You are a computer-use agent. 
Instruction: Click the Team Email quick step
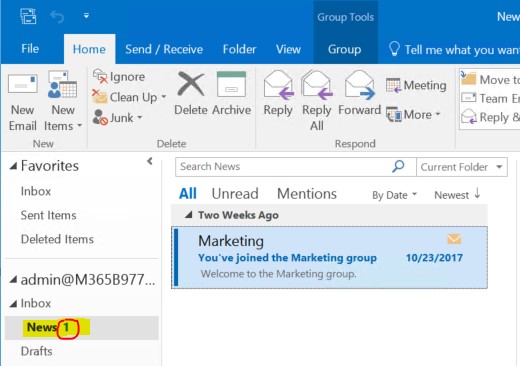(x=490, y=98)
